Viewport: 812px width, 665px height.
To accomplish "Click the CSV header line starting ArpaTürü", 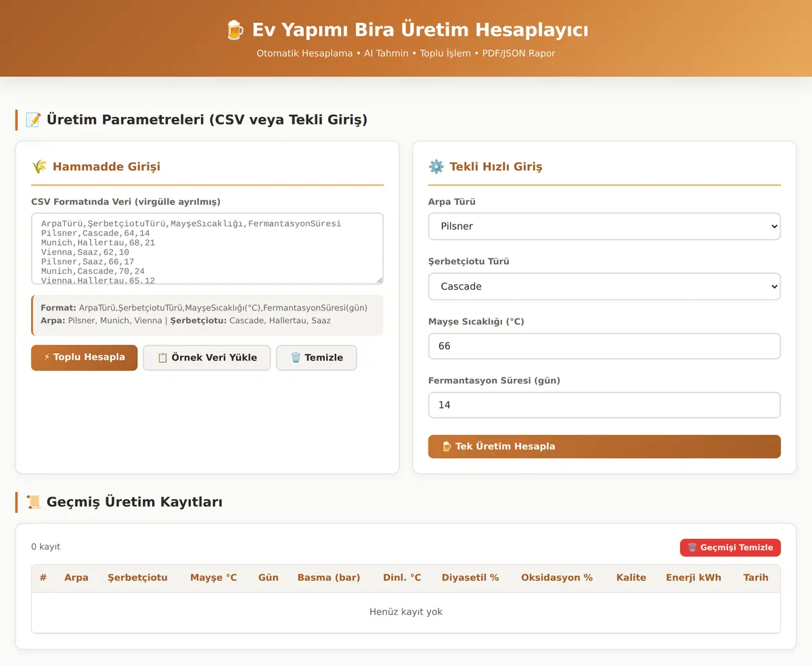I will point(191,223).
